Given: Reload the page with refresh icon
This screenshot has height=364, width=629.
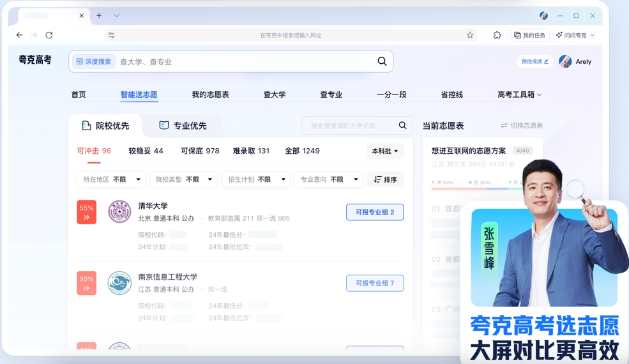Looking at the screenshot, I should click(x=49, y=35).
